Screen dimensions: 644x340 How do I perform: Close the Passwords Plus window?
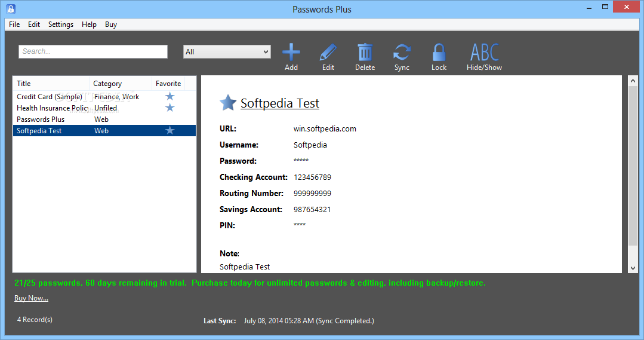pyautogui.click(x=626, y=7)
